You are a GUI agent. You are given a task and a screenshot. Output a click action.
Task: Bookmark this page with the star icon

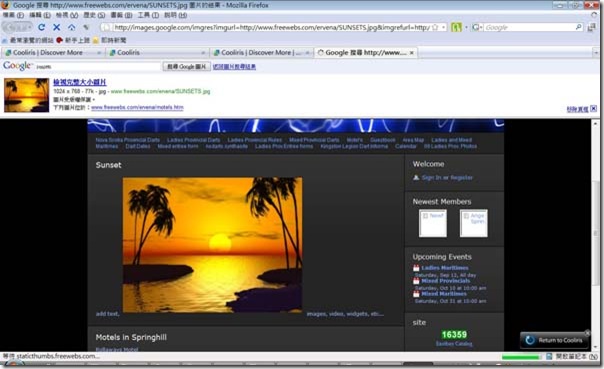click(435, 27)
